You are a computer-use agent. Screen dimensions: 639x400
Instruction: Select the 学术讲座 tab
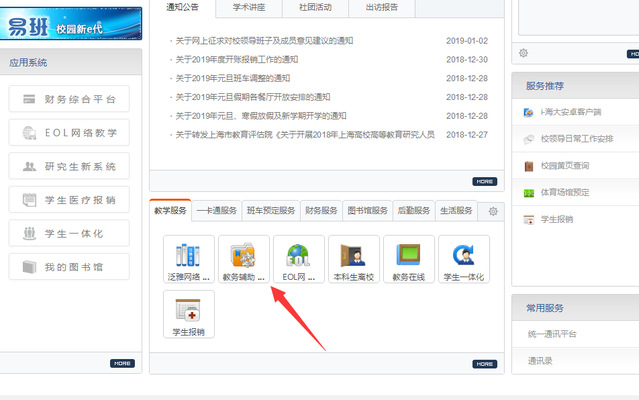(x=248, y=6)
